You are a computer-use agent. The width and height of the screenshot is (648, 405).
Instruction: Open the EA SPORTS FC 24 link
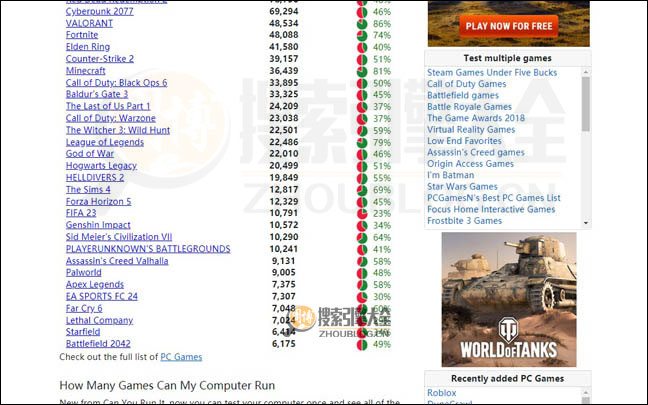coord(102,297)
